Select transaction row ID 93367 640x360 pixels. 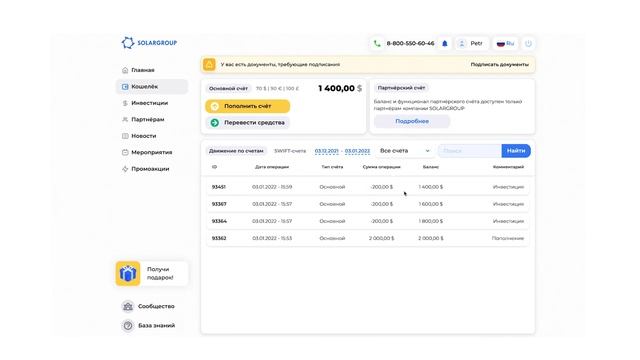[368, 204]
